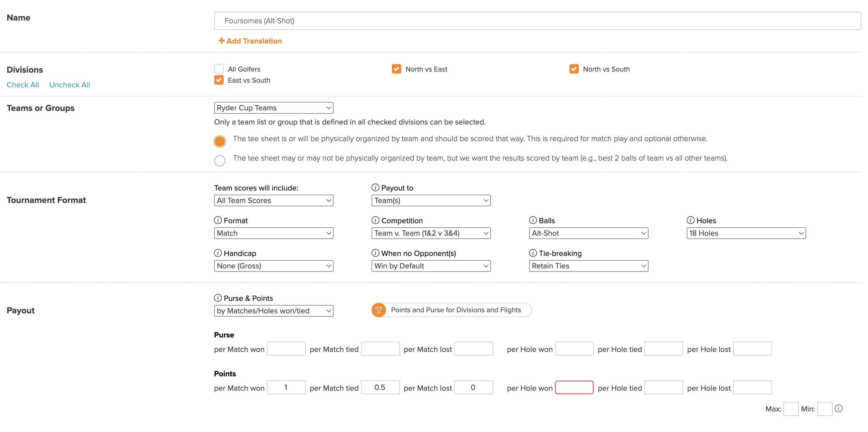Viewport: 868px width, 432px height.
Task: Click the Handicap info icon
Action: (218, 253)
